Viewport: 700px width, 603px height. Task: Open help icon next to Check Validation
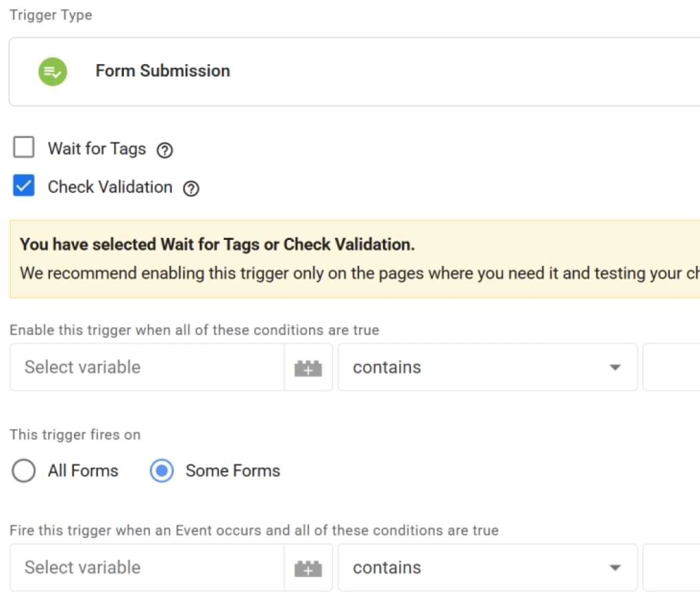coord(191,189)
